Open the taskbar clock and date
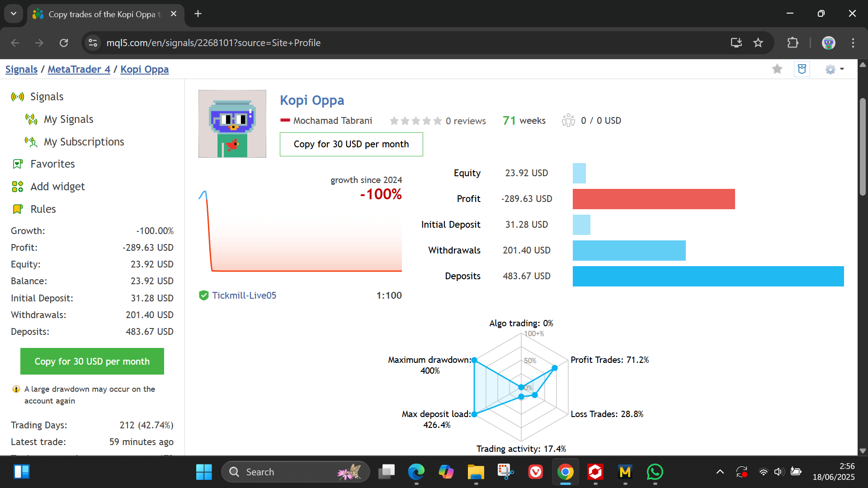 (x=834, y=472)
